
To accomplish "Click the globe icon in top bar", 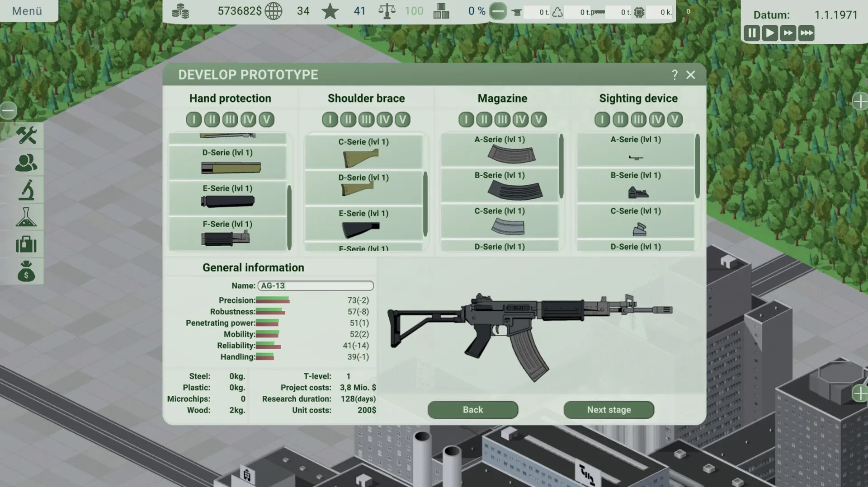I will [x=273, y=11].
